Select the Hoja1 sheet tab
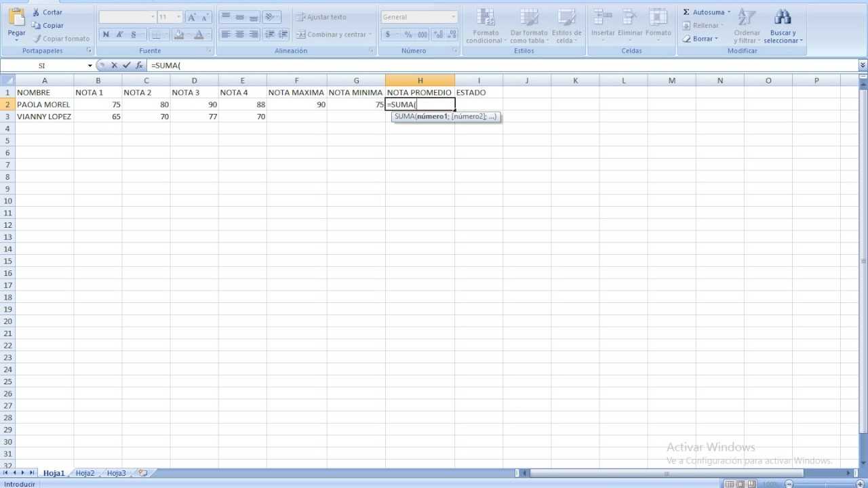This screenshot has height=488, width=868. tap(54, 473)
